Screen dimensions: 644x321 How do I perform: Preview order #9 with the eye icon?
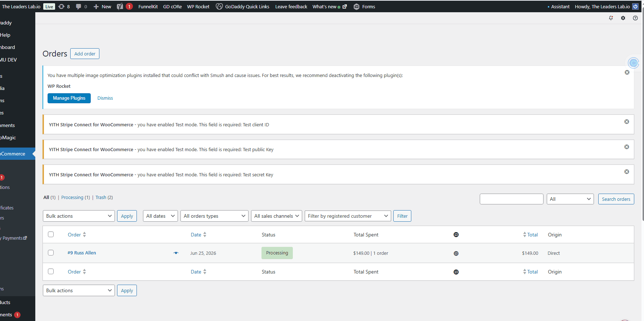176,253
